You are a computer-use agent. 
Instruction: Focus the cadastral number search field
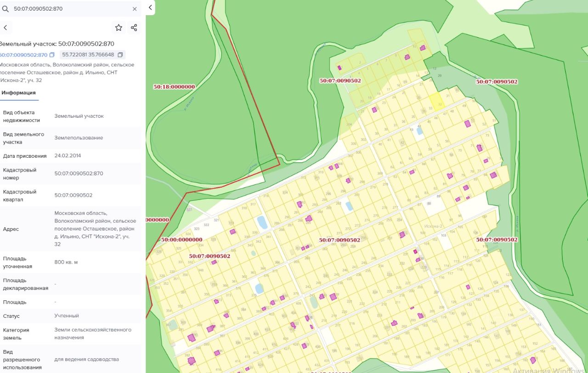point(69,9)
